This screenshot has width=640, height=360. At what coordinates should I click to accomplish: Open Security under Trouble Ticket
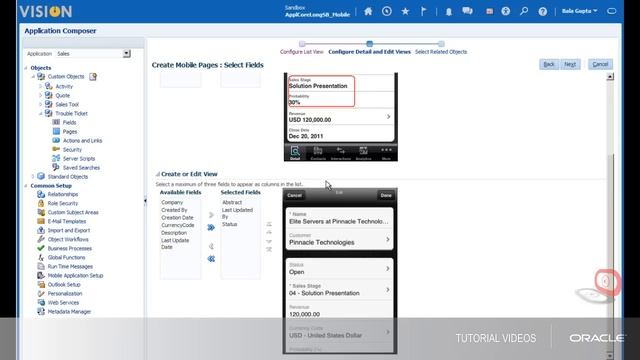(x=72, y=149)
